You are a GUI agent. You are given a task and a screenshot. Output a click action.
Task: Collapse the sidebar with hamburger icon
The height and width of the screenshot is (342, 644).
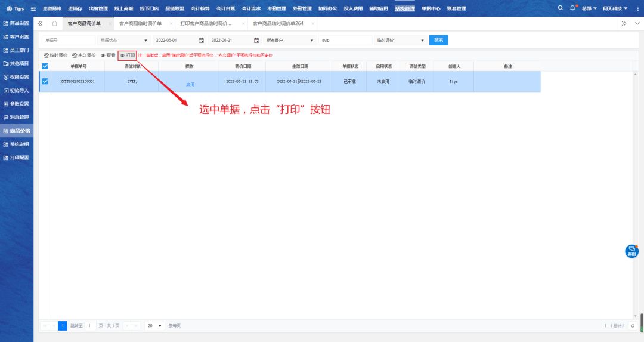33,8
